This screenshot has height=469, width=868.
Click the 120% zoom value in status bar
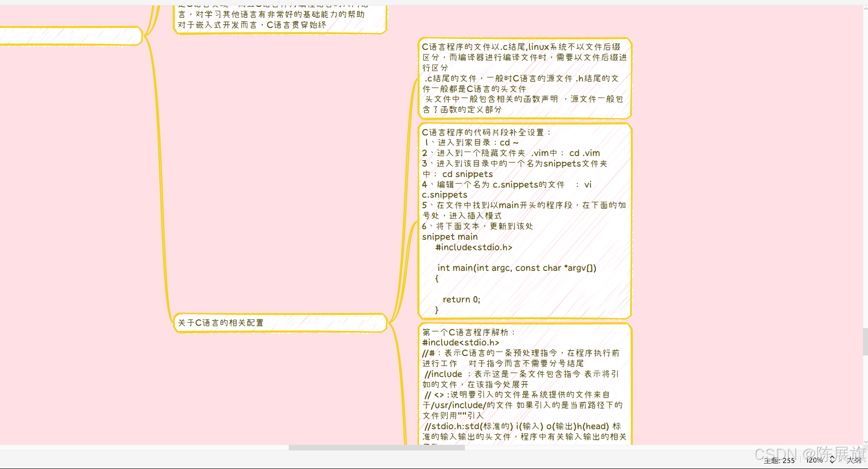[x=815, y=460]
